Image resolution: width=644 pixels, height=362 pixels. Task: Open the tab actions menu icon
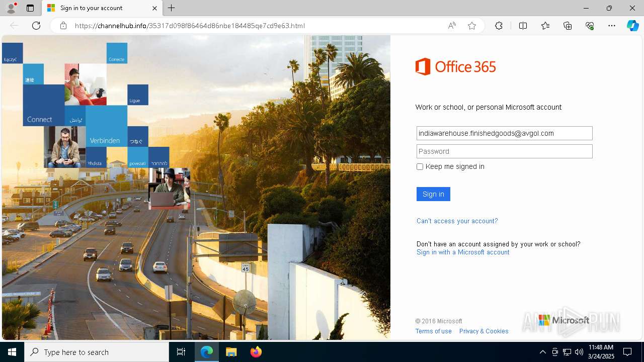pyautogui.click(x=30, y=8)
